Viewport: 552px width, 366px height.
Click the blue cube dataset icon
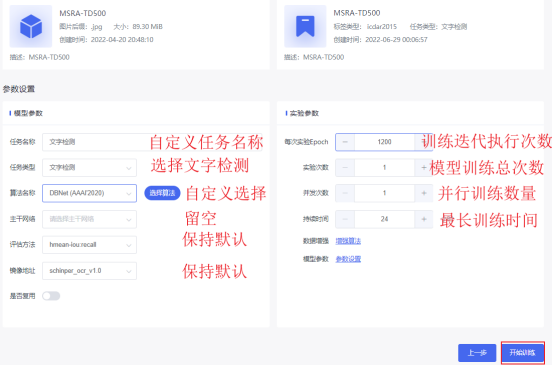click(x=31, y=26)
